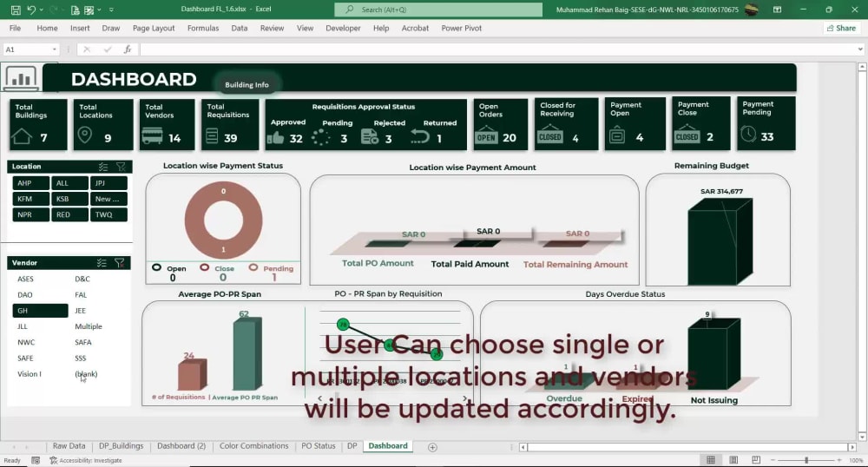Click the house icon in Total Buildings card
Screen dimensions: 868x467
[22, 136]
